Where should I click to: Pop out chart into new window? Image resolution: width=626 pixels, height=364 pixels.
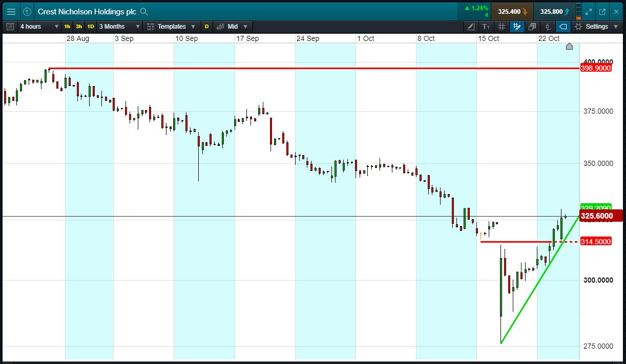pyautogui.click(x=602, y=11)
